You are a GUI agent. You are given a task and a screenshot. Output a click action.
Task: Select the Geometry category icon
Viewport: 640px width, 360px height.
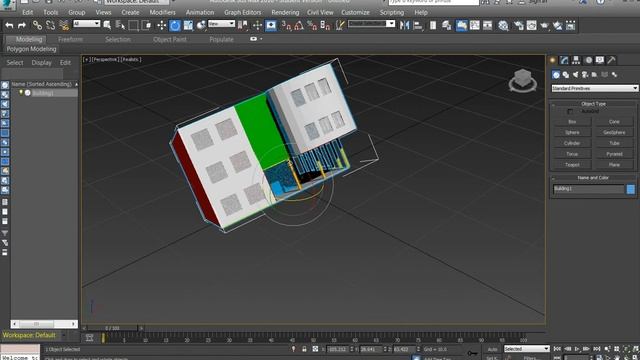tap(556, 75)
